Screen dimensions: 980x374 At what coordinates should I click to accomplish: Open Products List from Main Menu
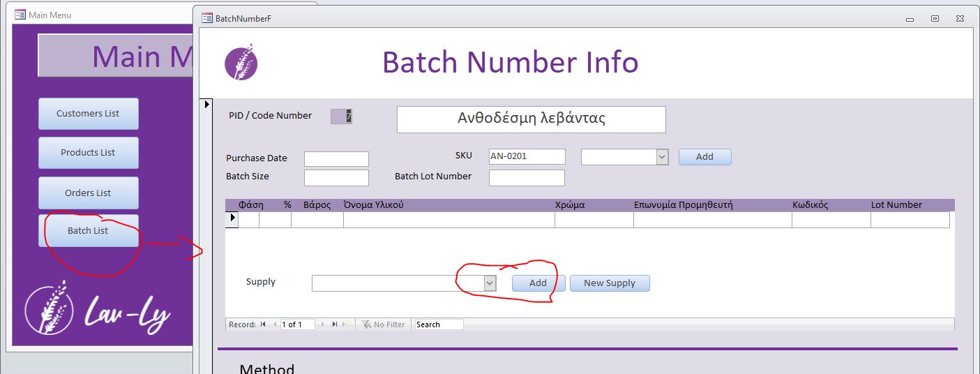[89, 153]
